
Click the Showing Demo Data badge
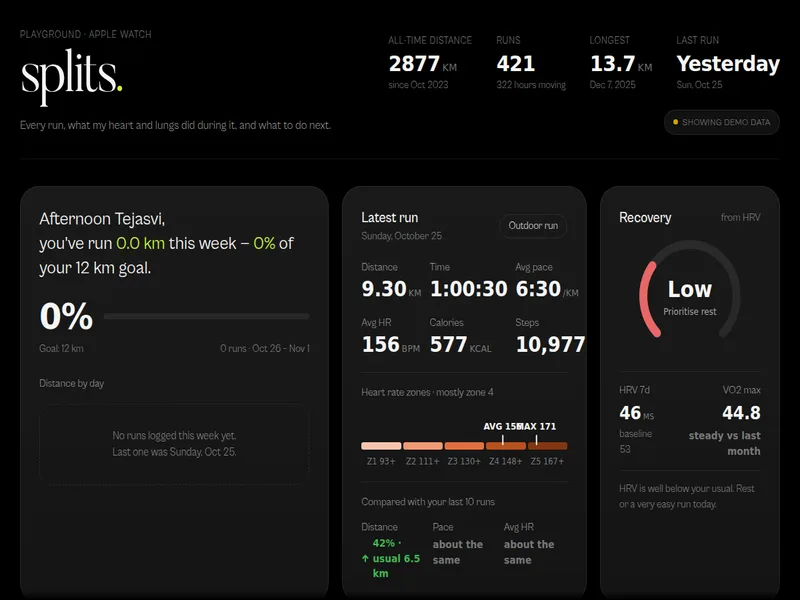point(721,122)
